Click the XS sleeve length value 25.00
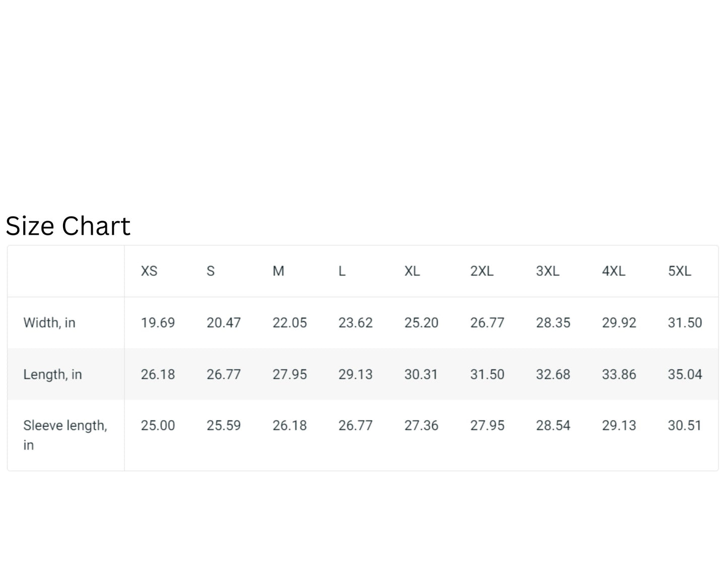This screenshot has height=566, width=728. point(158,426)
